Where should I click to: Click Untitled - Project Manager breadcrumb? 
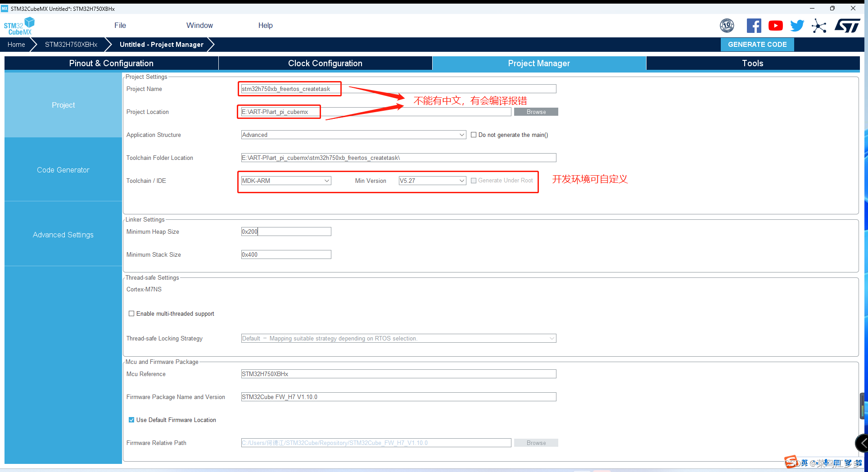pos(162,44)
